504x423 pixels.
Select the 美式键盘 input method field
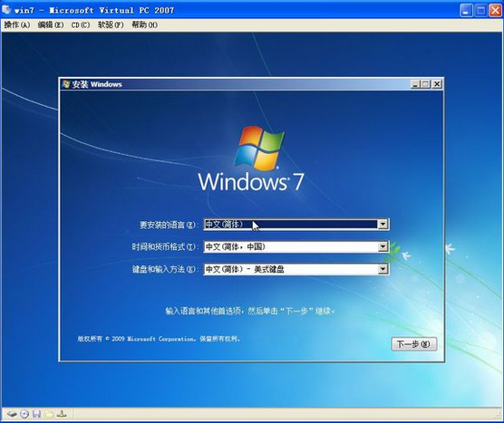click(x=296, y=269)
